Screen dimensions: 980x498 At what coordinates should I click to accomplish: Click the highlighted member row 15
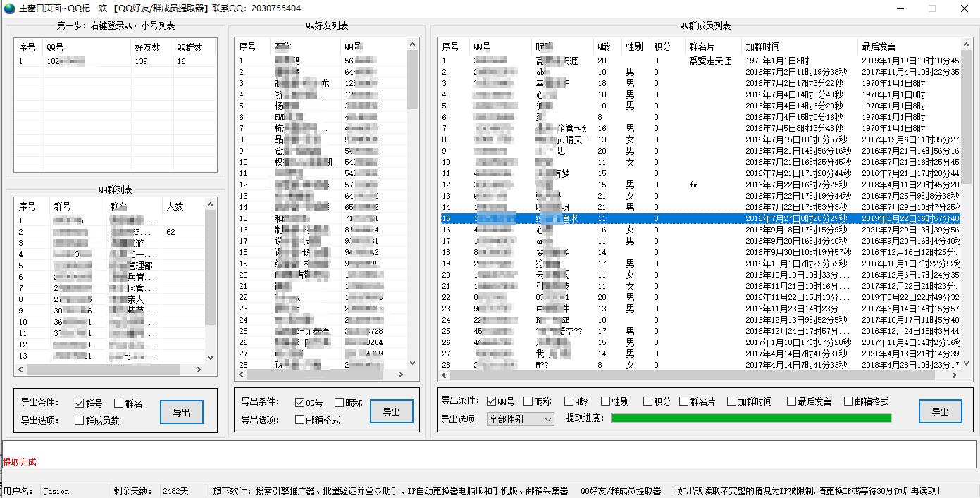[x=700, y=218]
